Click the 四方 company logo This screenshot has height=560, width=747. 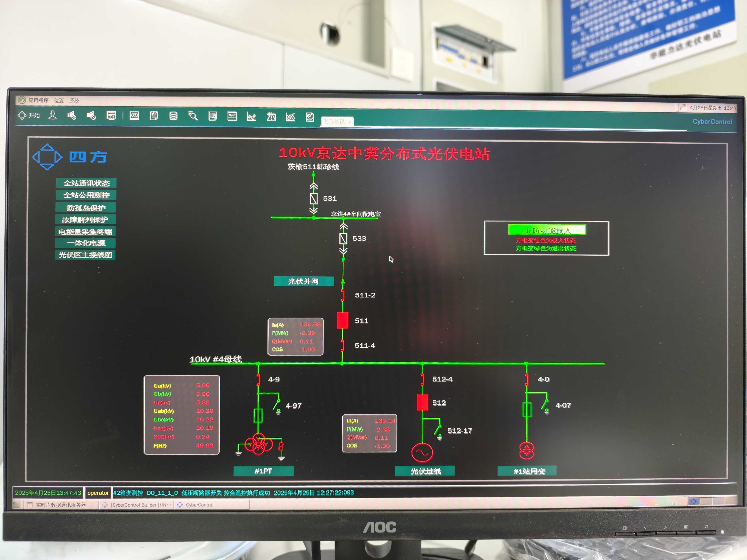tap(70, 157)
